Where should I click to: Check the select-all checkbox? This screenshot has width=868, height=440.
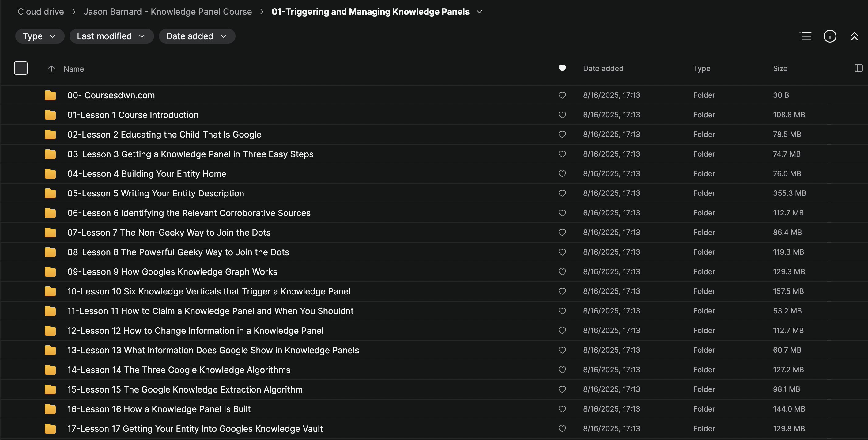(x=21, y=68)
